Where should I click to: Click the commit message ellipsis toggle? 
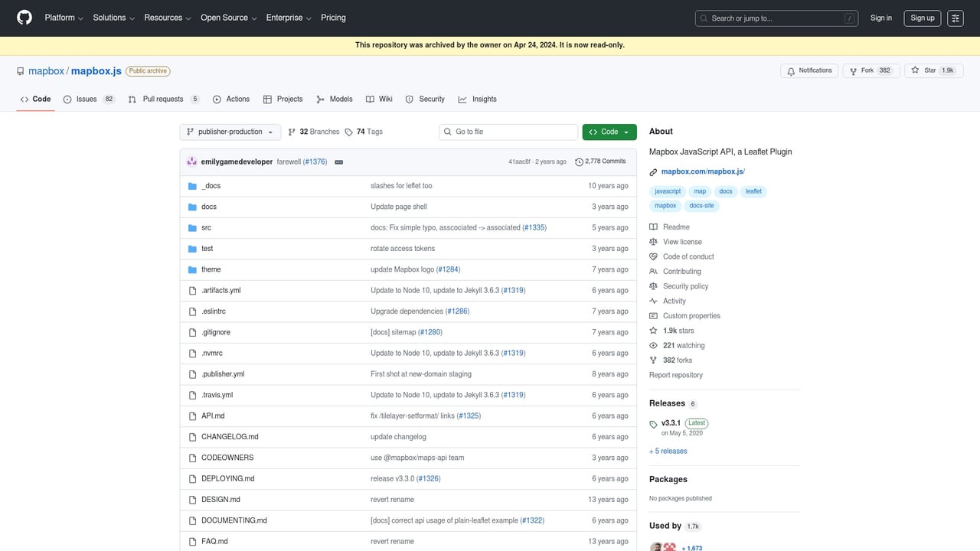pos(338,161)
